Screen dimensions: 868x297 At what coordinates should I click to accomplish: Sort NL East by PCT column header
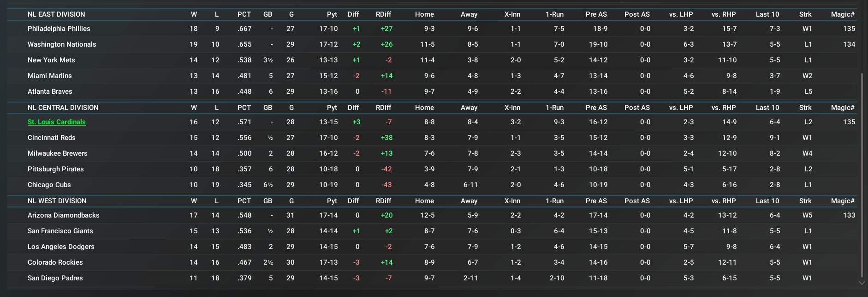click(x=244, y=14)
